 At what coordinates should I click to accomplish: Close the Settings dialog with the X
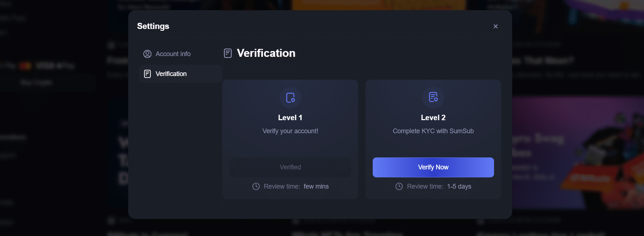[495, 26]
